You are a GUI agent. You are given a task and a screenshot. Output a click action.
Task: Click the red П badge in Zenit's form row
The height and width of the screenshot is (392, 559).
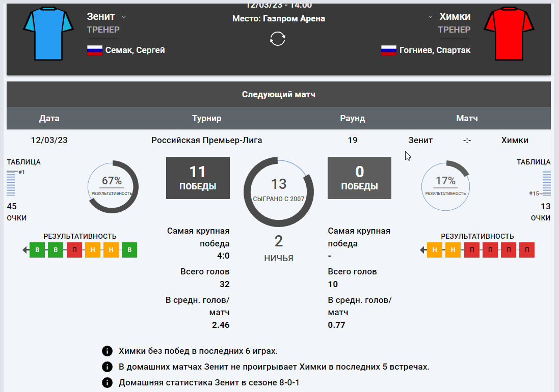pos(74,250)
